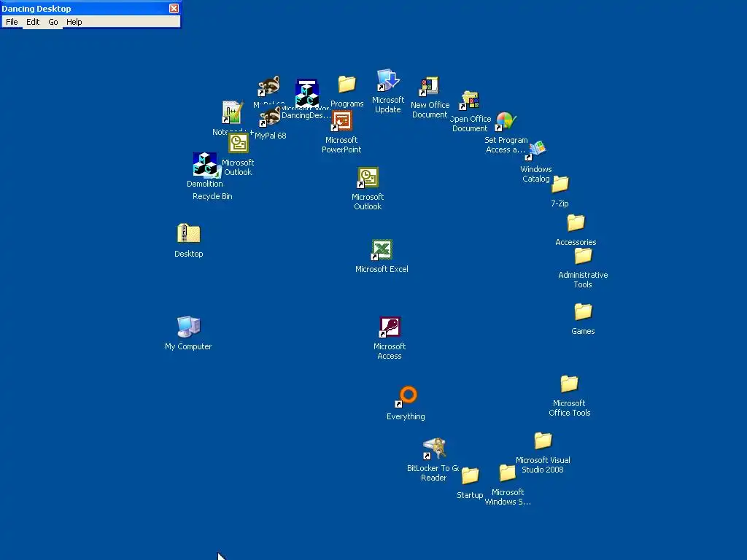Select the Demolition cubes icon

pos(205,164)
